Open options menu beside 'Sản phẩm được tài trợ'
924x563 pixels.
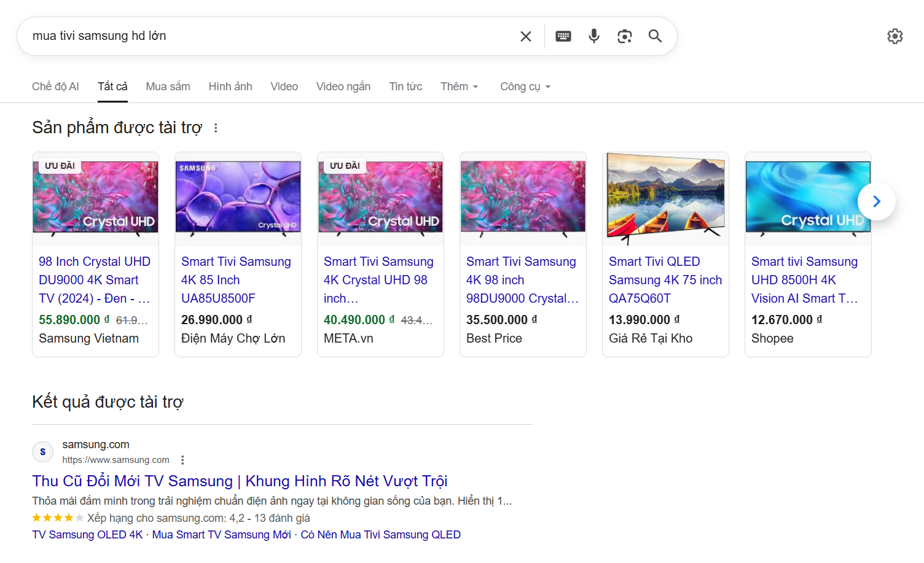click(216, 128)
